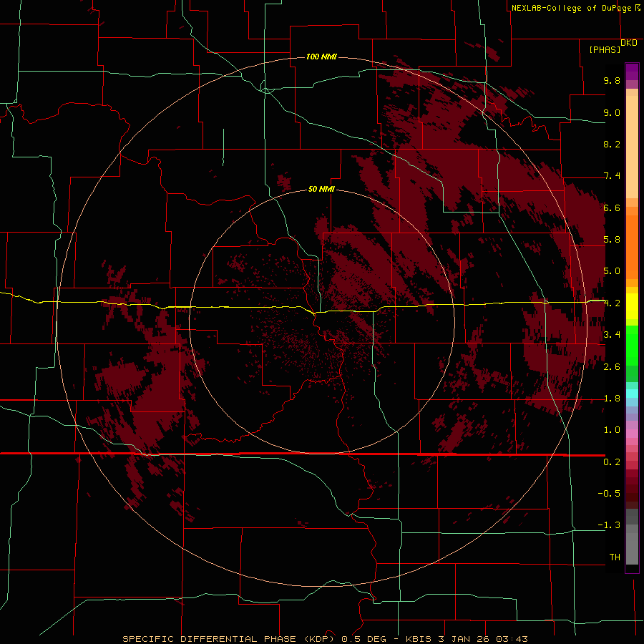This screenshot has height=644, width=644.
Task: Click the 3.4 value on color scale
Action: (612, 335)
